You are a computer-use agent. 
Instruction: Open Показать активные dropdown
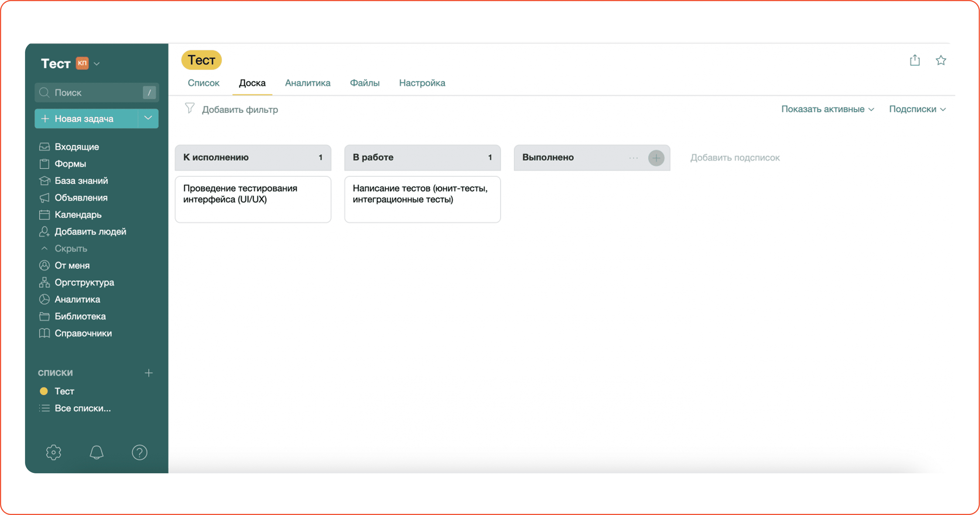[x=827, y=109]
